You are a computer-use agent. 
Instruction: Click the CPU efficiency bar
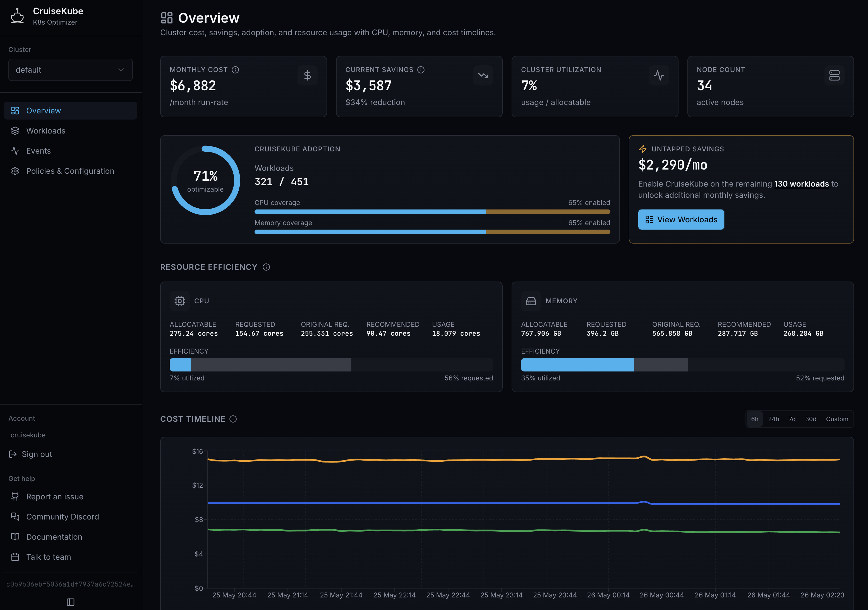[x=331, y=365]
